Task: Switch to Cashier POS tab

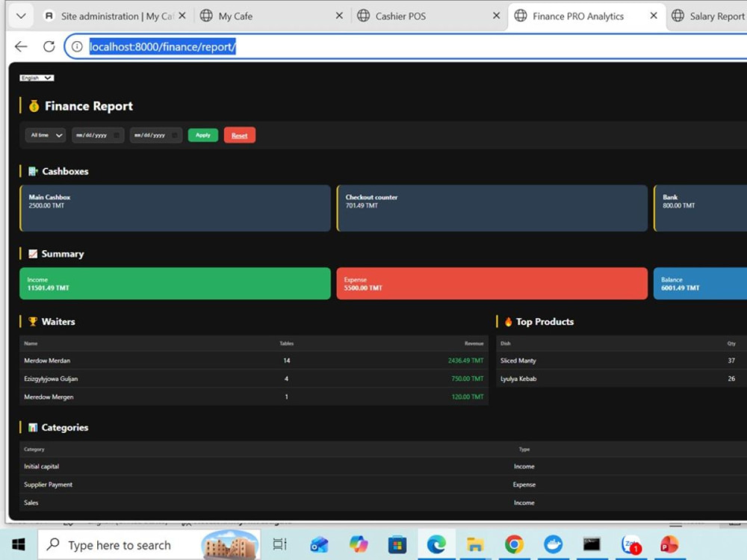Action: point(429,16)
